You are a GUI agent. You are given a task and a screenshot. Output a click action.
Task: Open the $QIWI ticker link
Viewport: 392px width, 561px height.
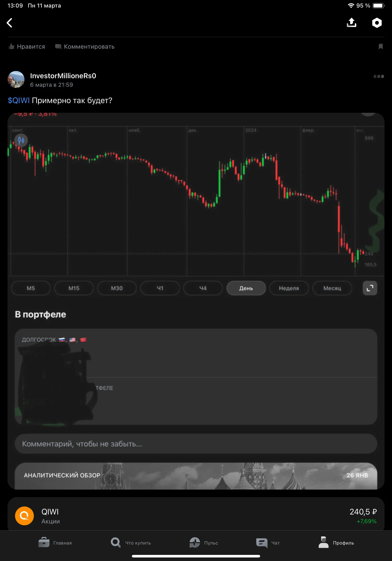tap(19, 100)
